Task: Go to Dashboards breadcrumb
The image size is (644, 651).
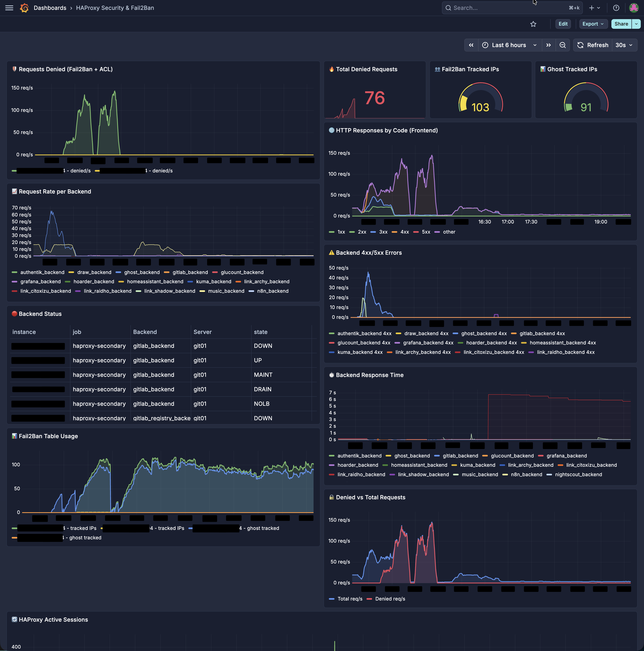Action: pos(50,8)
